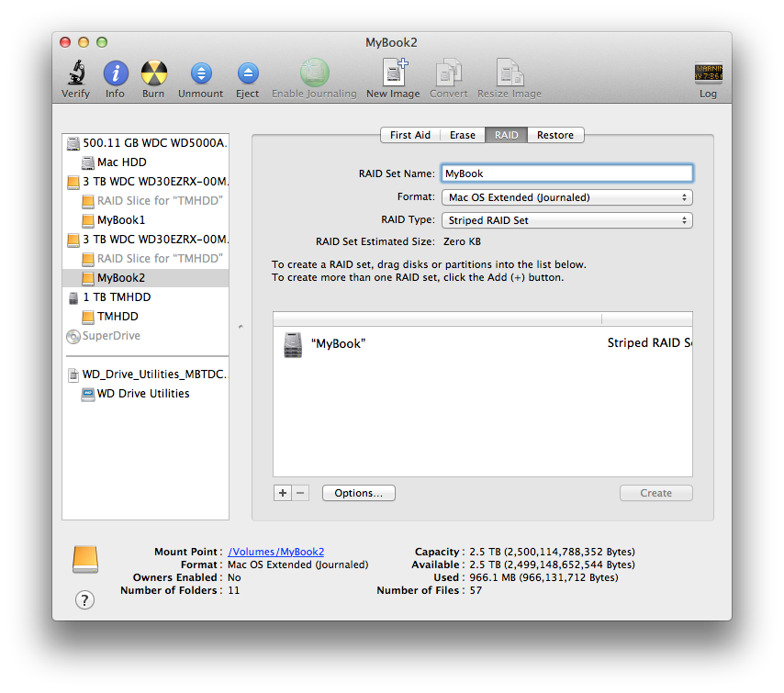Select the Mac HDD volume
Image resolution: width=784 pixels, height=693 pixels.
pos(146,162)
